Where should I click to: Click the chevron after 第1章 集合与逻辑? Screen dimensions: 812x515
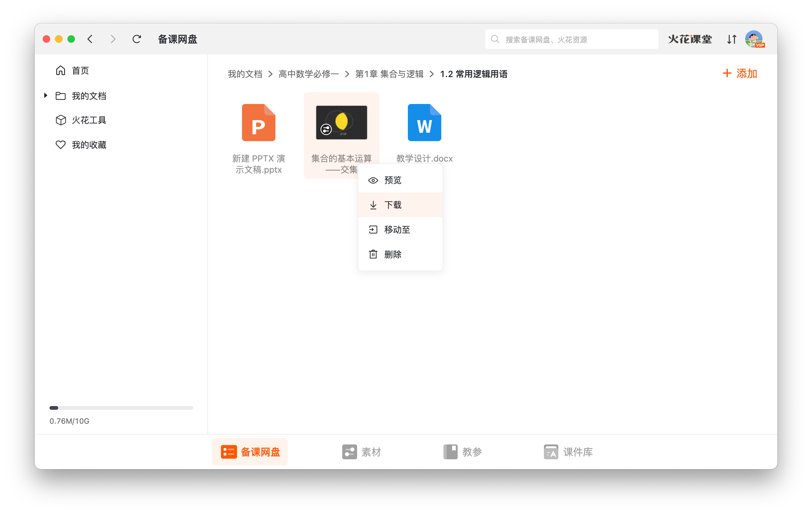pos(432,74)
